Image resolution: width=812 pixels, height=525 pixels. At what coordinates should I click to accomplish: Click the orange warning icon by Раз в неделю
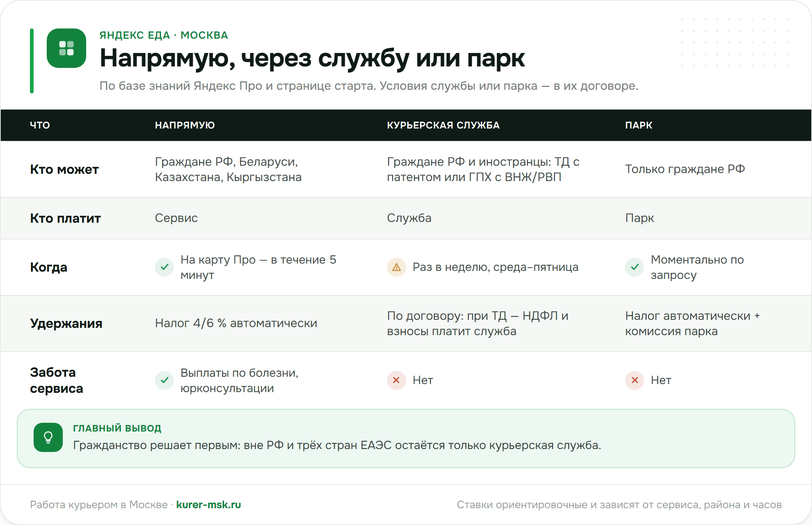pos(397,267)
